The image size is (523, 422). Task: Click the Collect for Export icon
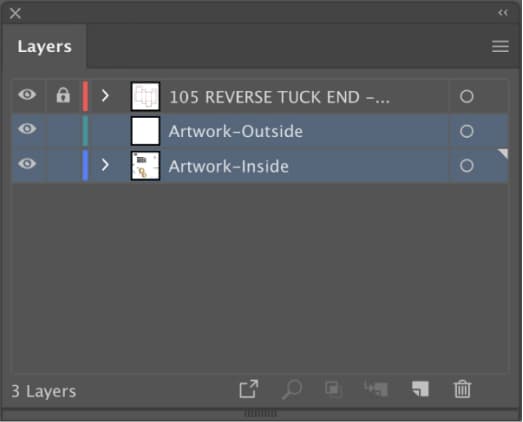pos(249,389)
